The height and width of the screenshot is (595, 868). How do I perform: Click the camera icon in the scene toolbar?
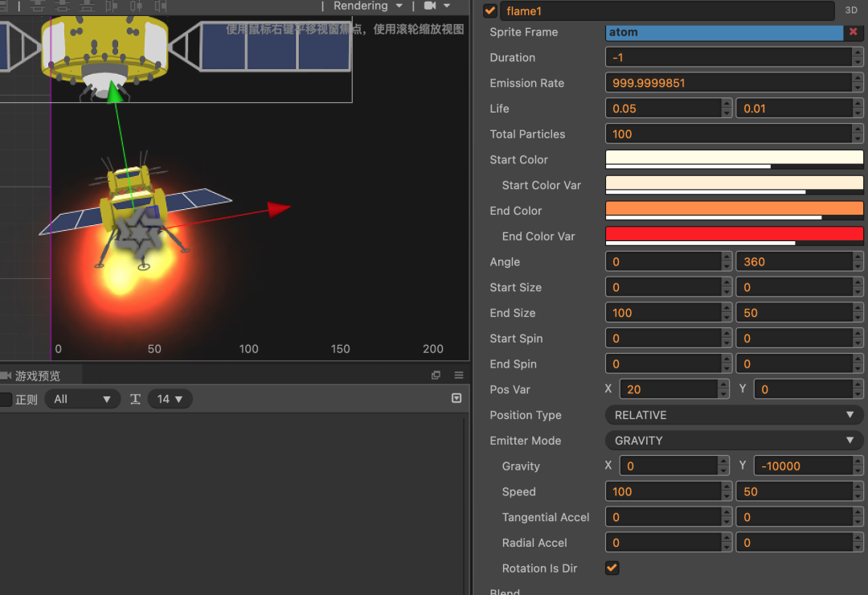pyautogui.click(x=430, y=6)
